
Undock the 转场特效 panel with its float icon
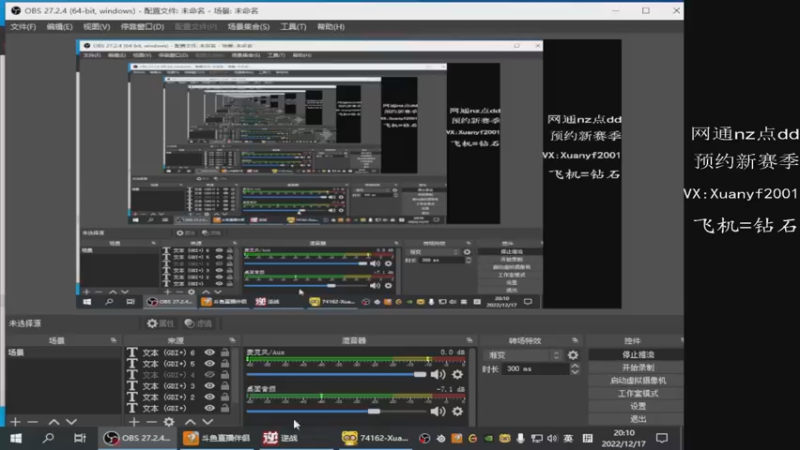point(575,340)
